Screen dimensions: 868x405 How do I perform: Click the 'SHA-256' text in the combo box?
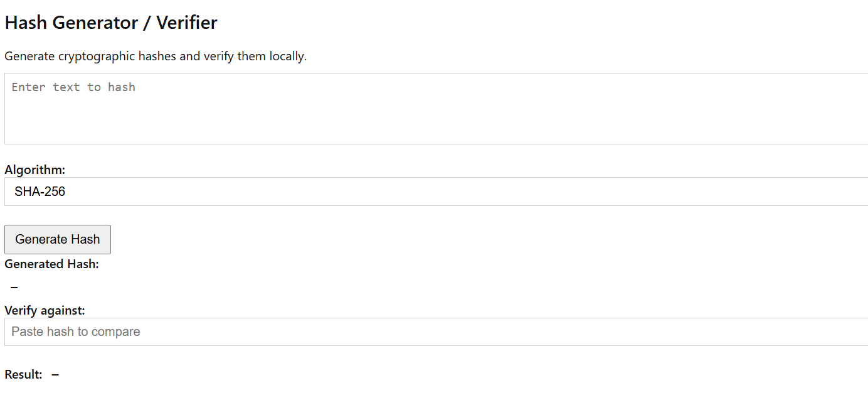click(40, 192)
